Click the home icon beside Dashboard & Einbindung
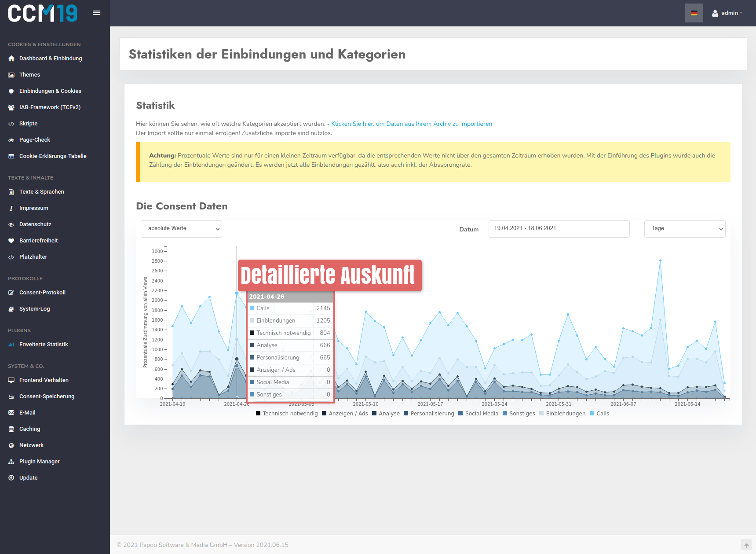The height and width of the screenshot is (554, 756). pos(11,59)
